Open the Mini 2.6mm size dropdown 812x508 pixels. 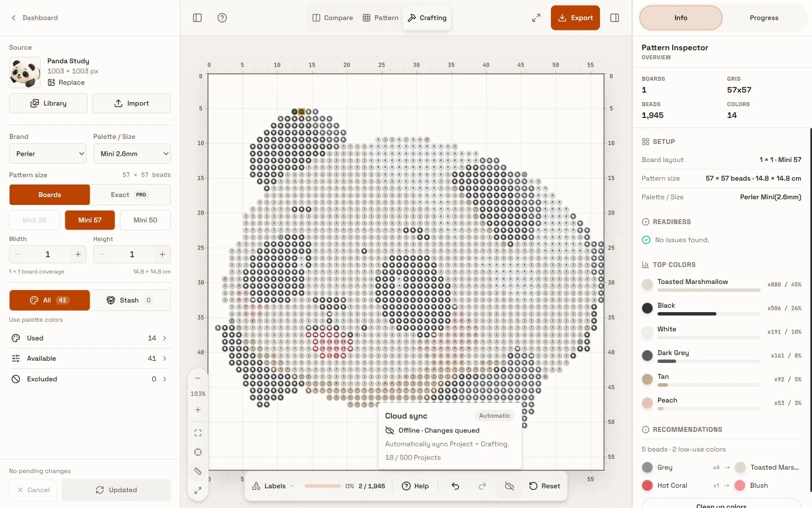(132, 154)
